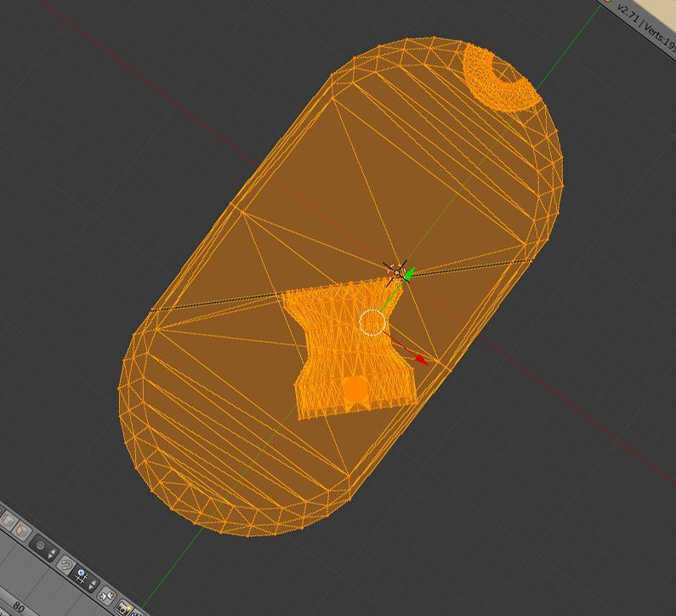This screenshot has width=676, height=616.
Task: Toggle the snap magnet icon
Action: pos(66,563)
